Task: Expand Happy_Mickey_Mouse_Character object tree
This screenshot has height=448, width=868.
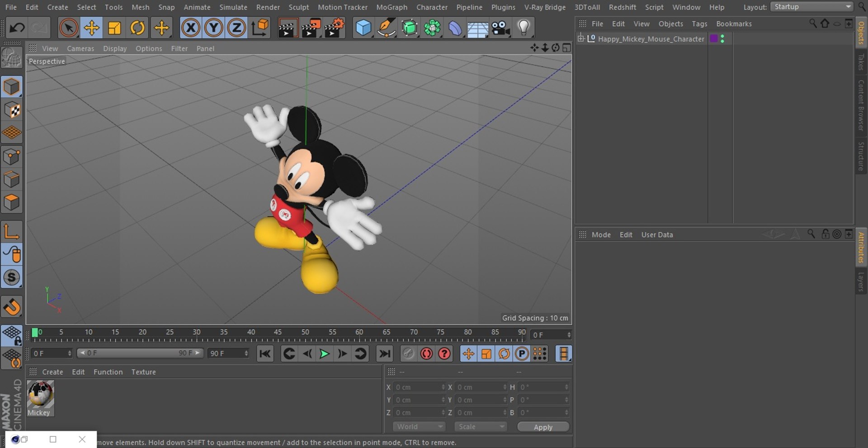Action: pos(581,38)
